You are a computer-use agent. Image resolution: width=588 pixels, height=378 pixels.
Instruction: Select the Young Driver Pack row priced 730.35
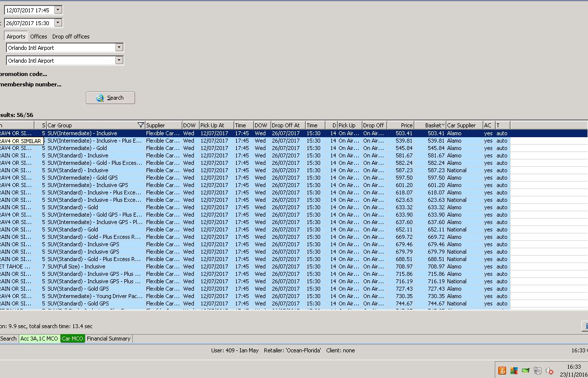tap(255, 296)
